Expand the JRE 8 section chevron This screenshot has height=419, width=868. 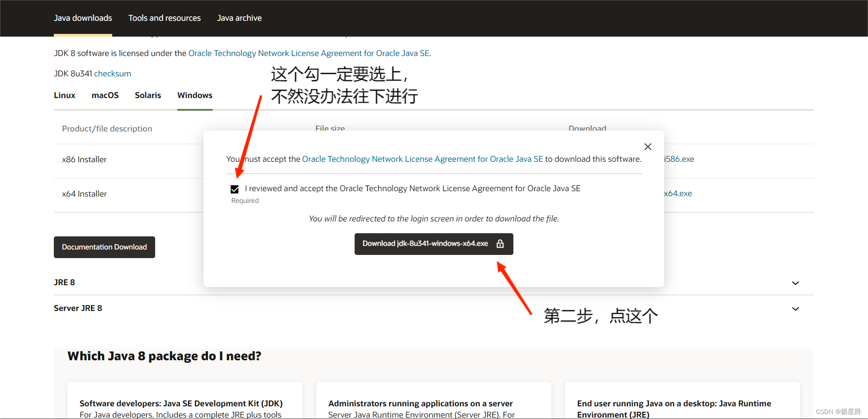[796, 283]
